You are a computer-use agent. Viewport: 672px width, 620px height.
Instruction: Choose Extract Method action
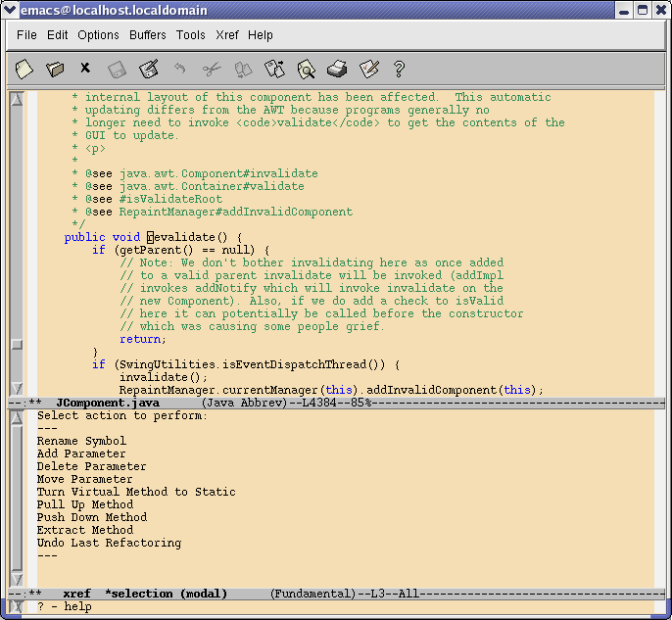pyautogui.click(x=85, y=530)
